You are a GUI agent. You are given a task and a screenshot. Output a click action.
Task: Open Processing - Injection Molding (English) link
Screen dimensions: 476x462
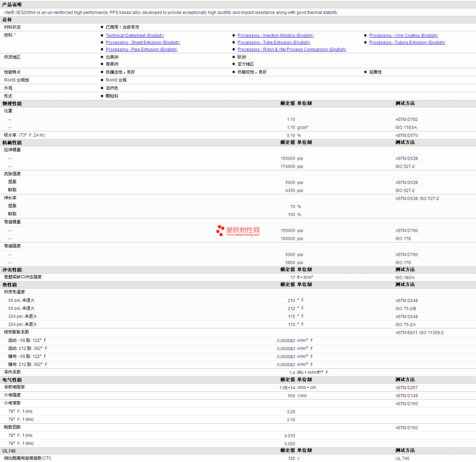pyautogui.click(x=276, y=36)
